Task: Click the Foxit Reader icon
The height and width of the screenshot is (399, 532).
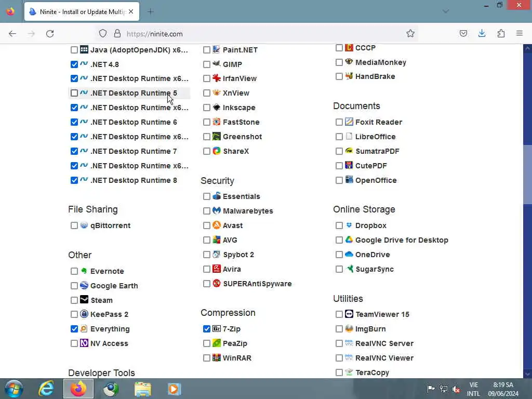Action: (x=349, y=122)
